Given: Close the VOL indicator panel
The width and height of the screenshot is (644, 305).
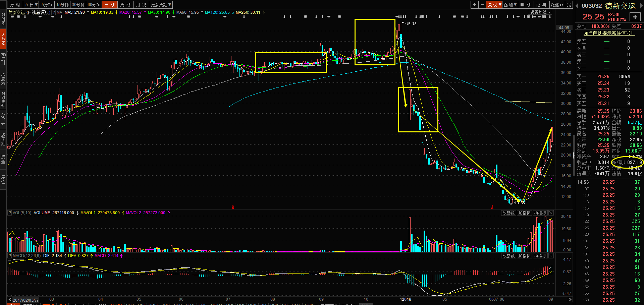Looking at the screenshot, I should pyautogui.click(x=551, y=213).
